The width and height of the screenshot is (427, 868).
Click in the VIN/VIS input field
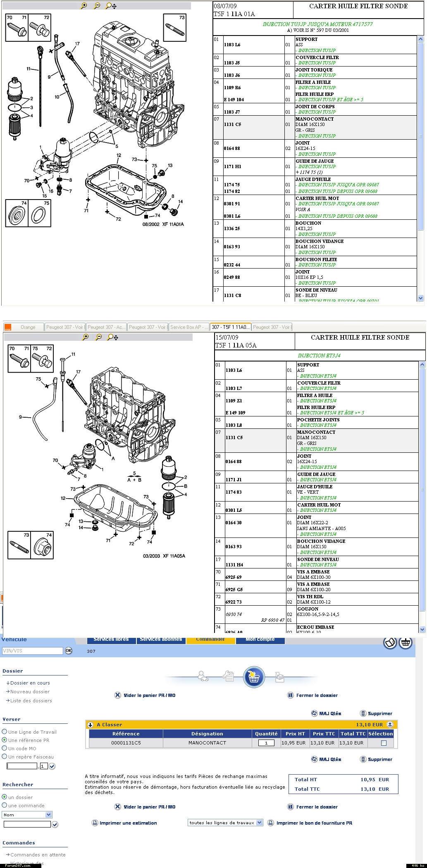pos(32,651)
